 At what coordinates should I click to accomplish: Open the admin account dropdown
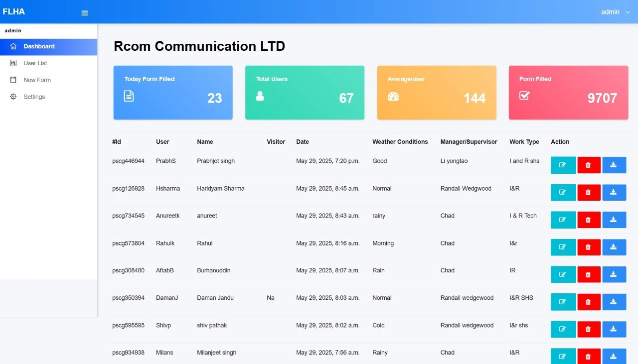click(616, 12)
